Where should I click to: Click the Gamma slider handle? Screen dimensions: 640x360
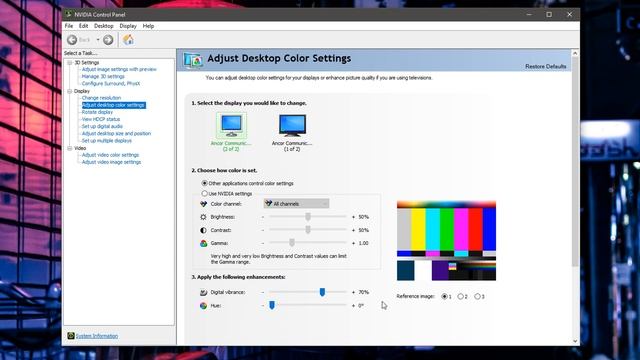click(292, 243)
